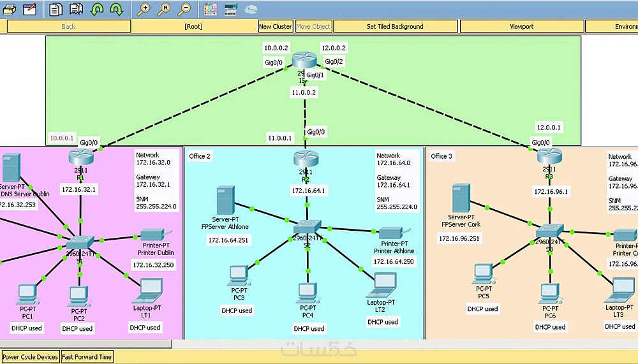This screenshot has height=364, width=638.
Task: Select router R2 in Office 2
Action: [306, 159]
